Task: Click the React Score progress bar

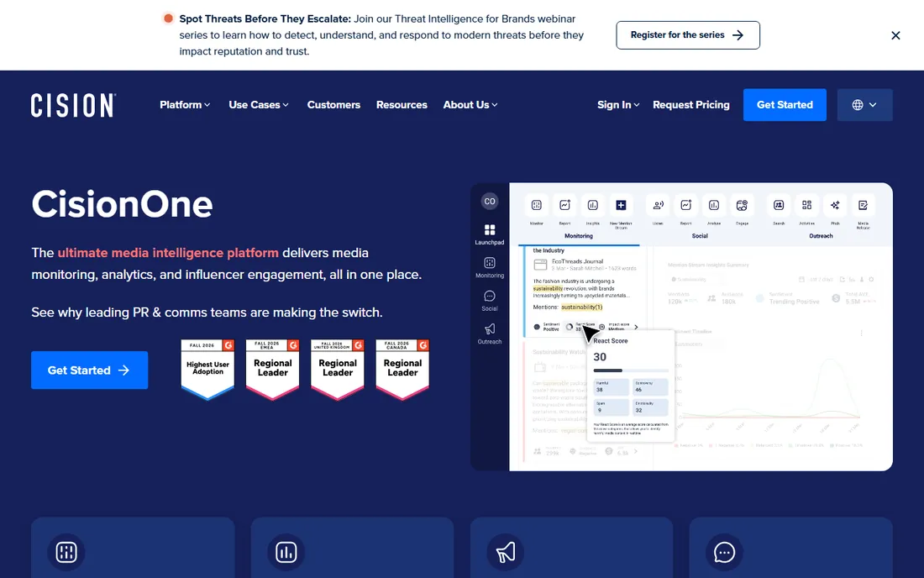Action: click(631, 370)
